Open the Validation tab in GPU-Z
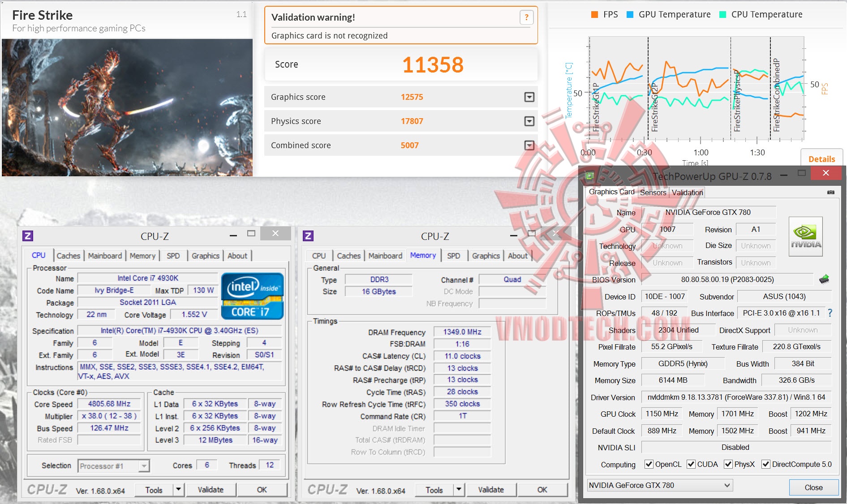Viewport: 847px width, 504px height. [x=687, y=192]
